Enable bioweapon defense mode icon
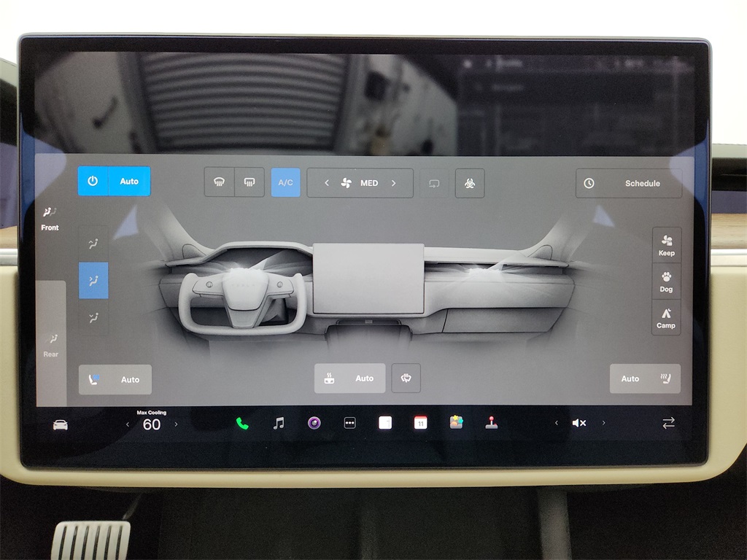Screen dimensions: 747x560 pos(470,183)
